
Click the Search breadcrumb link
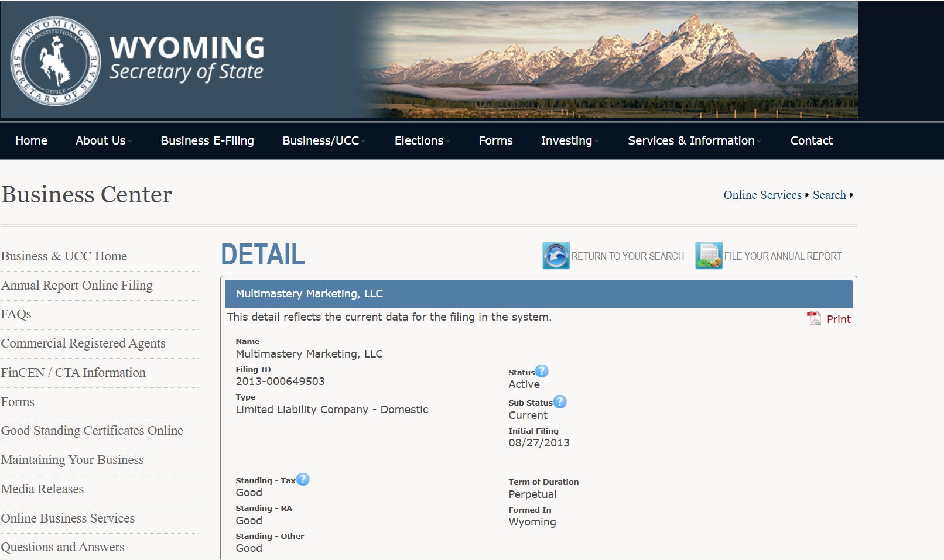(829, 195)
